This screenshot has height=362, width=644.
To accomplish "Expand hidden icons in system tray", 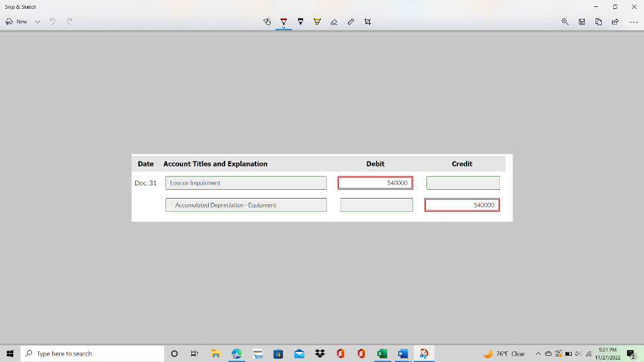I will [538, 353].
